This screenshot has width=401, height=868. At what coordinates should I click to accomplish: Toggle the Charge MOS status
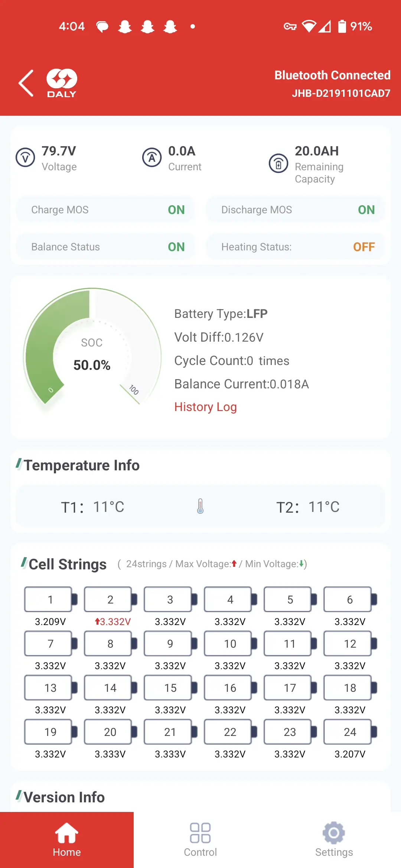(105, 210)
